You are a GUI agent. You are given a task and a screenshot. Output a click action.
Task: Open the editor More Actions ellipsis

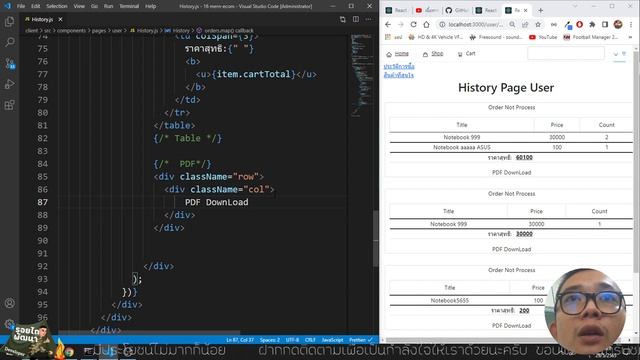pos(369,19)
